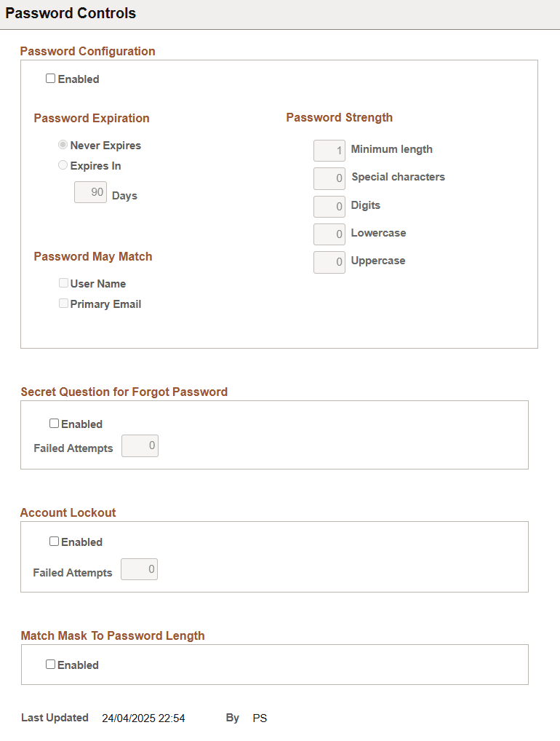
Task: Click the Password Expiration section heading
Action: coord(92,118)
